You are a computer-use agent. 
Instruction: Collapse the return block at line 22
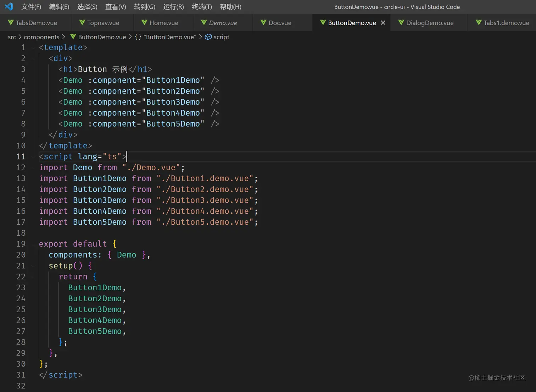point(33,276)
